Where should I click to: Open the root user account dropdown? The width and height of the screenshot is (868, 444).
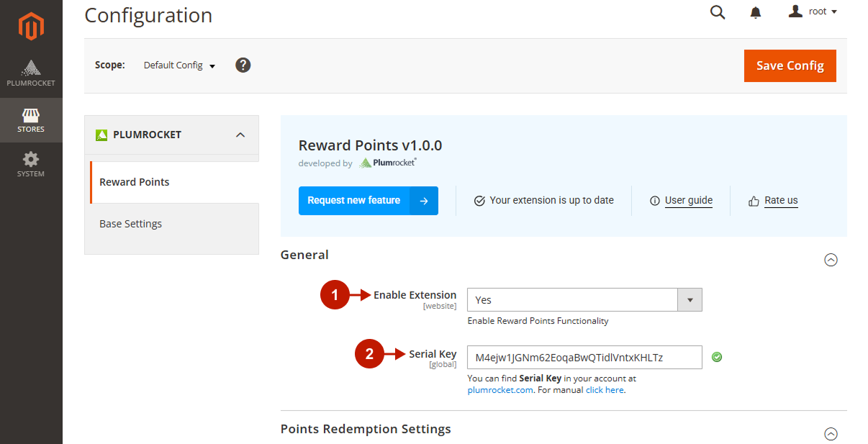pyautogui.click(x=813, y=12)
